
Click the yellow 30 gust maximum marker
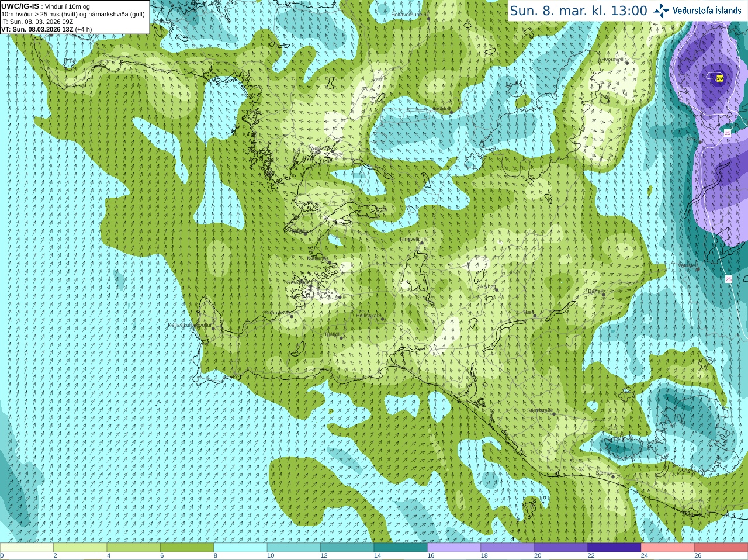pos(719,78)
